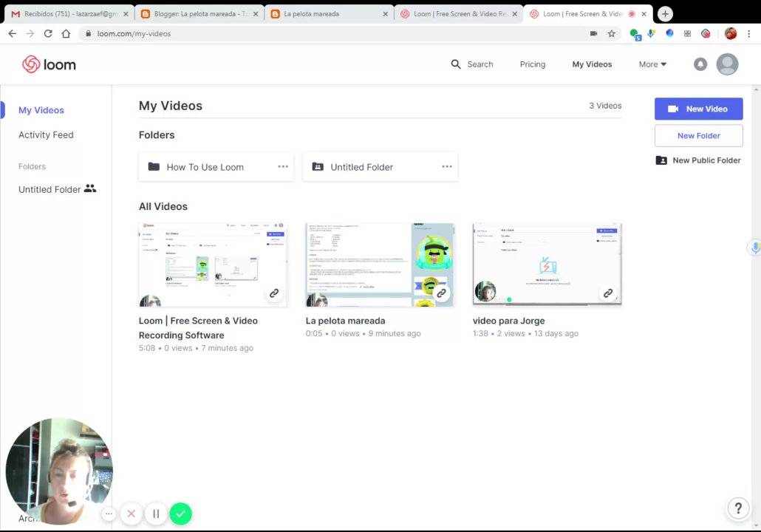Open recording more options ellipsis
The height and width of the screenshot is (532, 761).
[109, 514]
